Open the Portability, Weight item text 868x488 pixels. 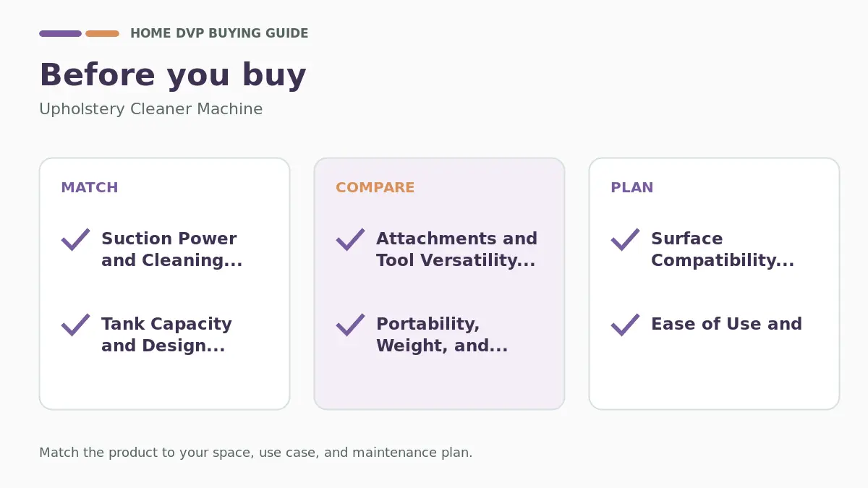point(442,335)
